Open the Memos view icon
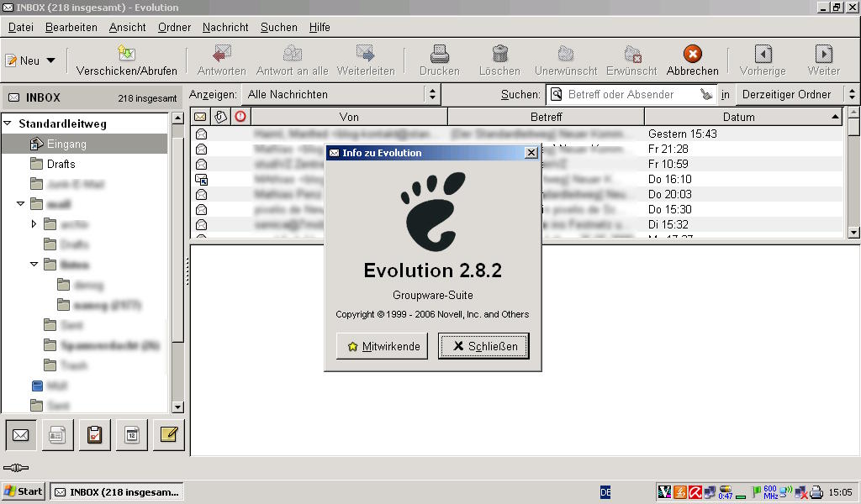The width and height of the screenshot is (861, 504). (x=168, y=434)
